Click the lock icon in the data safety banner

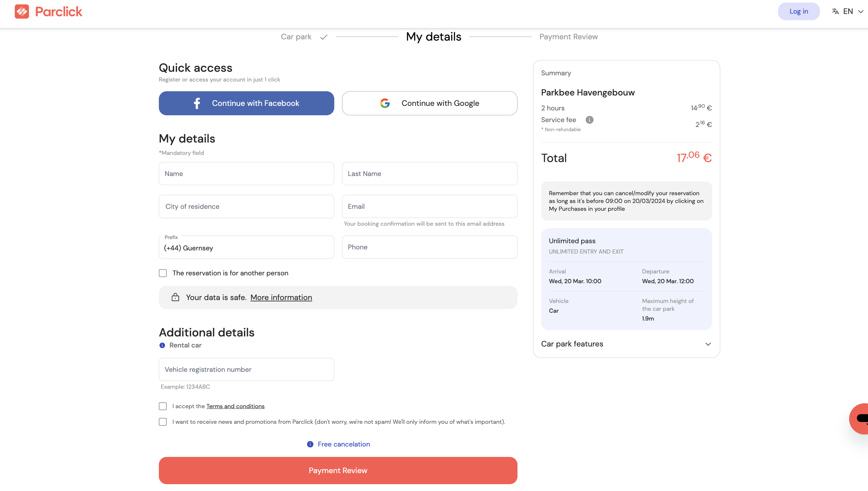click(x=175, y=297)
